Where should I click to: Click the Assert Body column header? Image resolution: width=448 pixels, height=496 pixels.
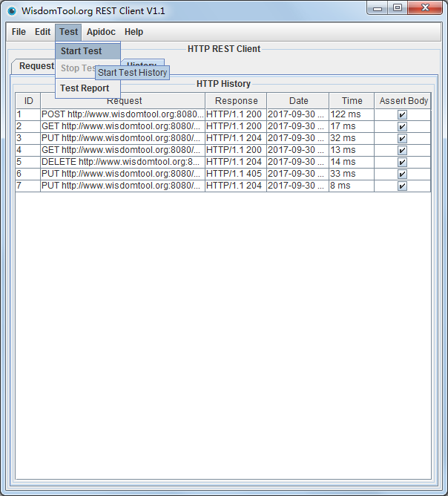(403, 101)
